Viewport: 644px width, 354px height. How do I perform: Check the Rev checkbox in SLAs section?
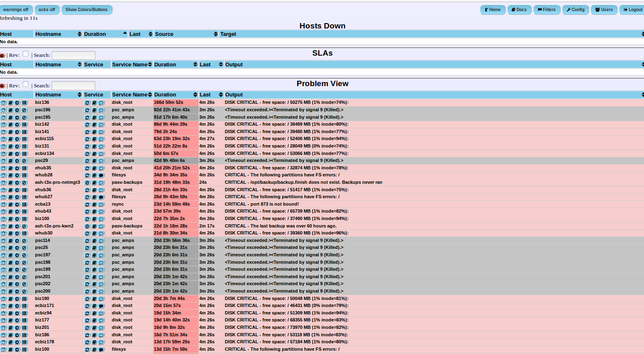pos(26,54)
